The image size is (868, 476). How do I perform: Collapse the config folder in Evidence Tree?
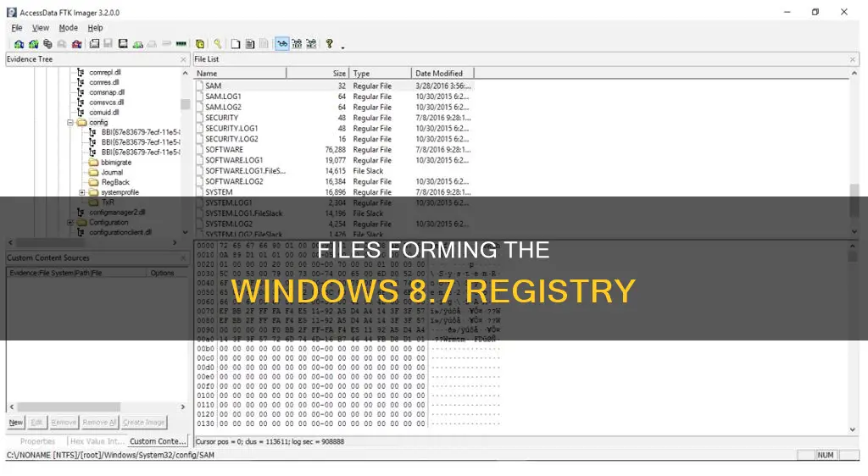coord(70,122)
